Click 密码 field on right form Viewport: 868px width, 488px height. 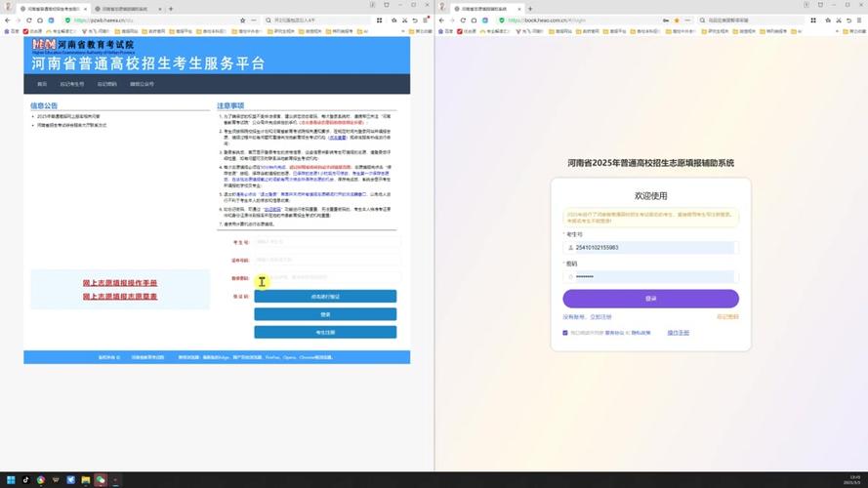pos(650,276)
